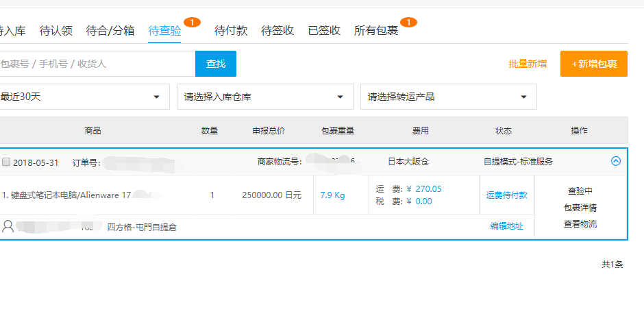The width and height of the screenshot is (644, 318).
Task: Open the 请选择转运产品 product dropdown
Action: coord(449,97)
